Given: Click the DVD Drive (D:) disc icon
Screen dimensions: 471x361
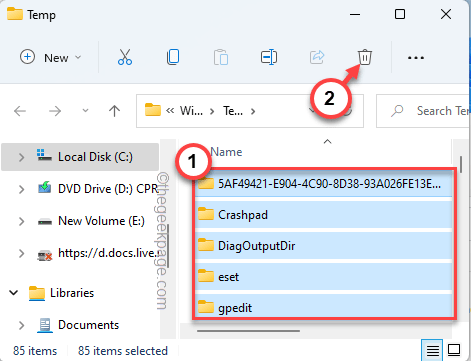Looking at the screenshot, I should (x=44, y=188).
